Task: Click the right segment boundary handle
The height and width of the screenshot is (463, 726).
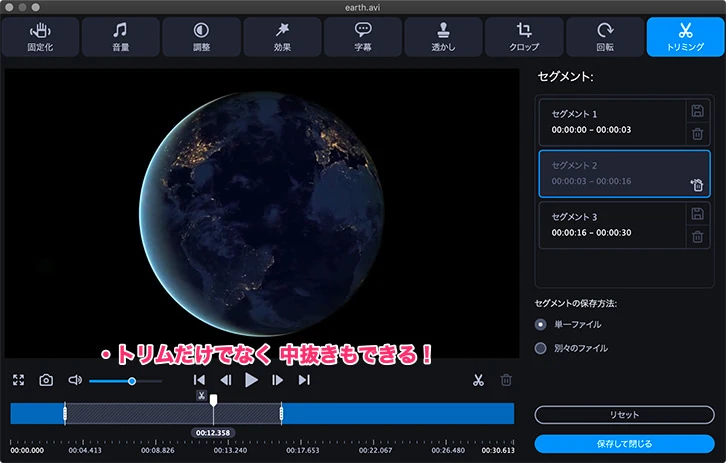Action: (281, 413)
